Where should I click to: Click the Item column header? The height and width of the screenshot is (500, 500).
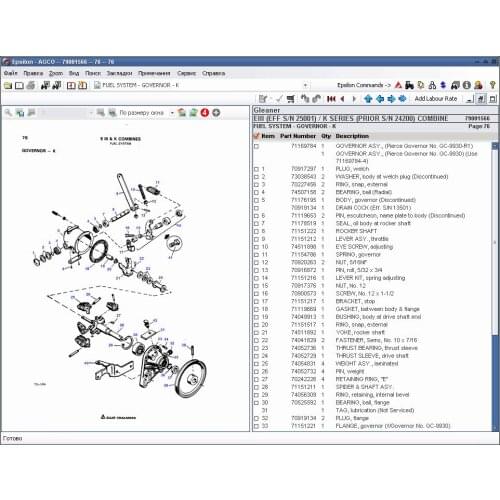(268, 136)
